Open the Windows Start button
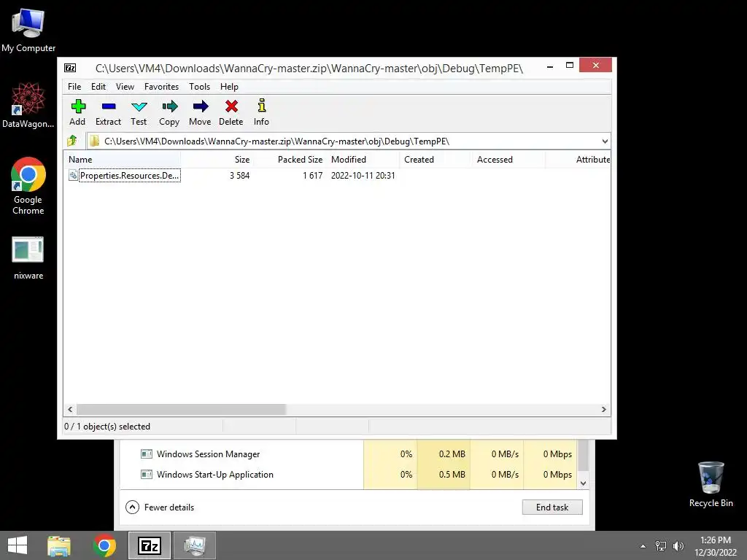Viewport: 747px width, 560px height. tap(18, 545)
